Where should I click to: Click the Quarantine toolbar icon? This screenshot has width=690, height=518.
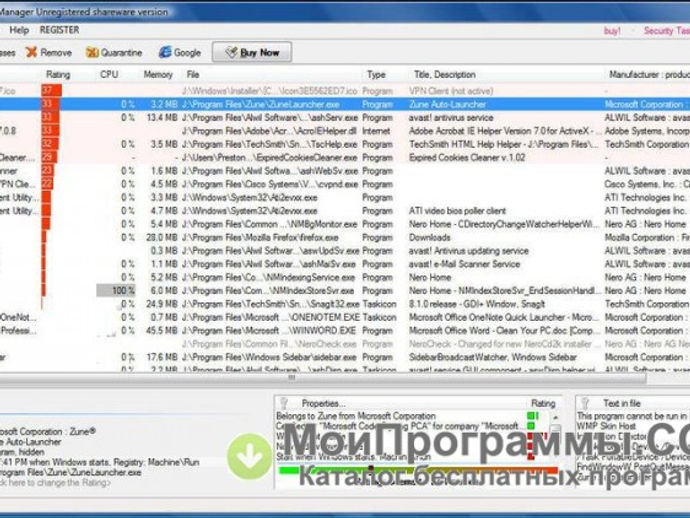coord(92,52)
